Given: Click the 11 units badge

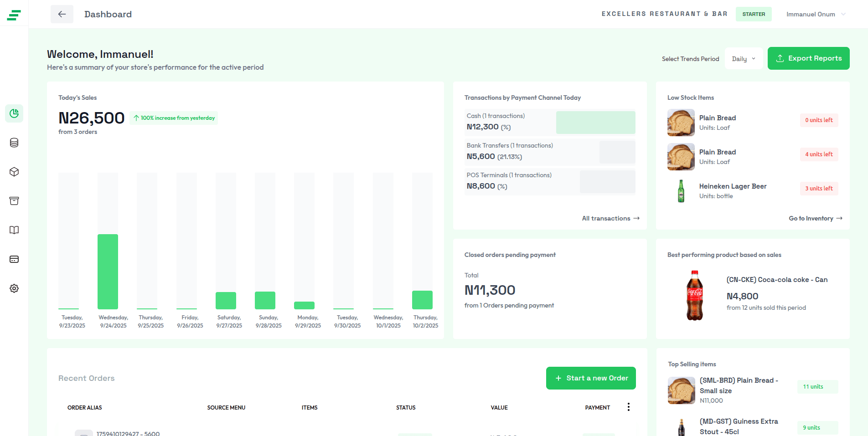Looking at the screenshot, I should click(x=817, y=387).
